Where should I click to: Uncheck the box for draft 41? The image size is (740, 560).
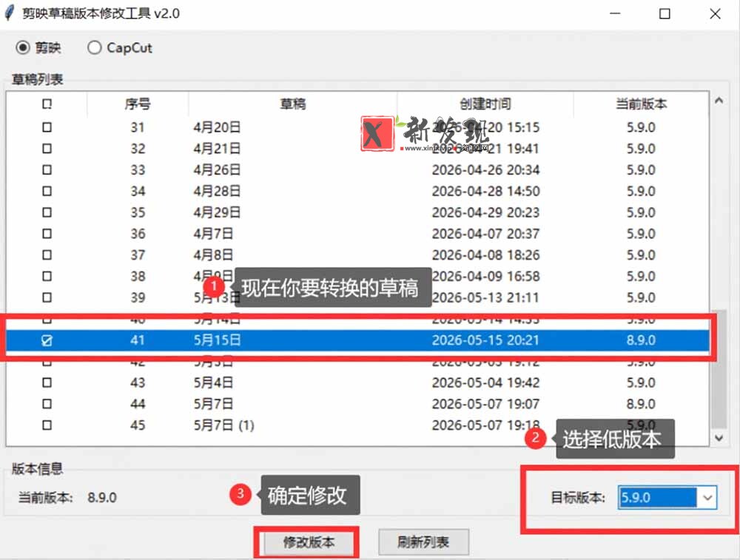(47, 340)
